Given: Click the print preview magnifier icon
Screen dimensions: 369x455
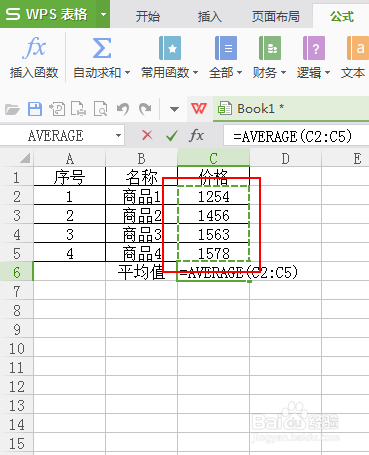Looking at the screenshot, I should [x=100, y=109].
